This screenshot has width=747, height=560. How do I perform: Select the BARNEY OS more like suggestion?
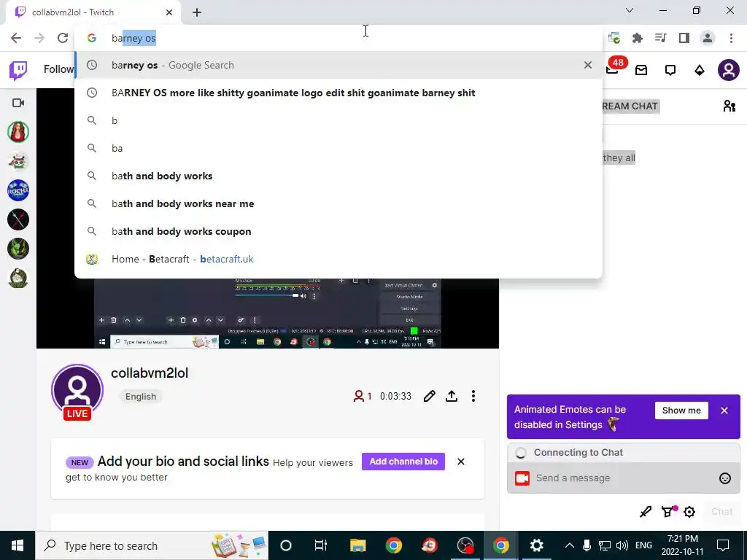(338, 93)
